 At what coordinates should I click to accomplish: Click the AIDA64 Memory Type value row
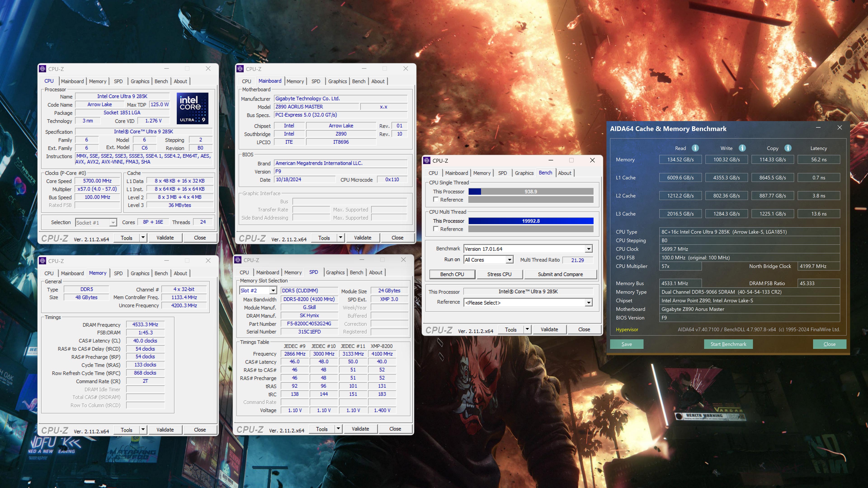pyautogui.click(x=749, y=292)
